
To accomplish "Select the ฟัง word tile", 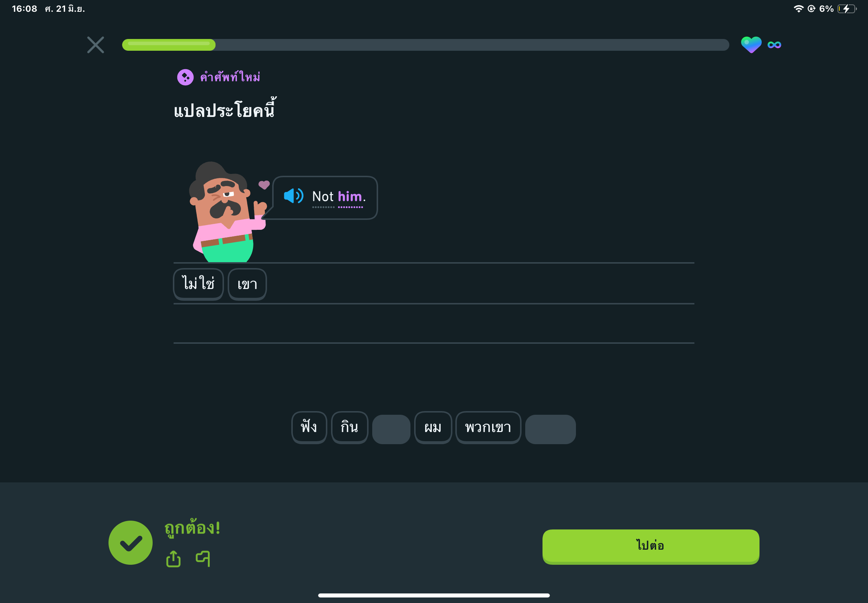I will click(309, 427).
